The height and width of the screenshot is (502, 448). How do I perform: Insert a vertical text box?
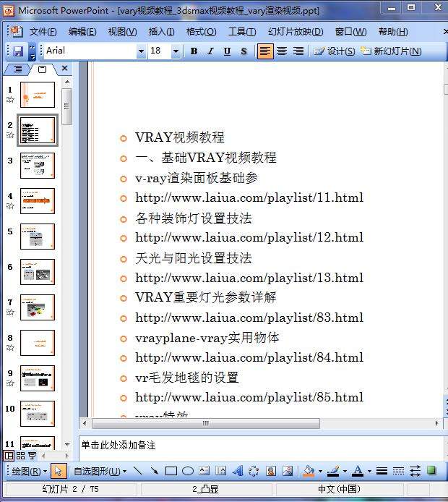(x=220, y=471)
